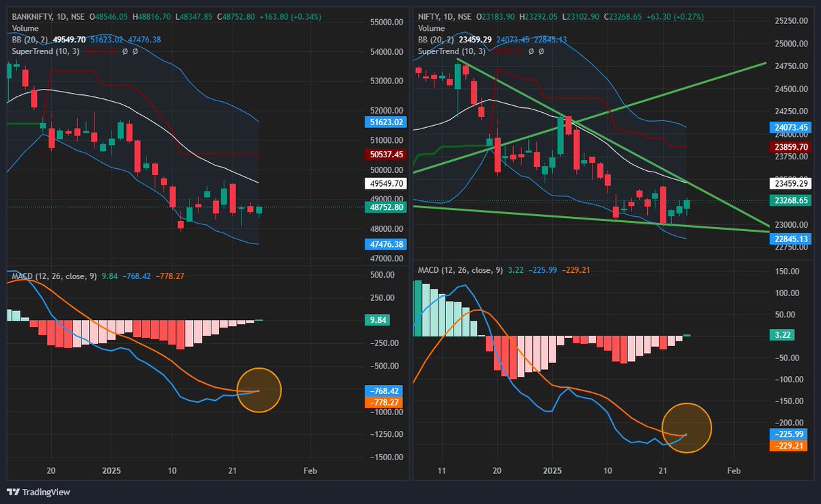
Task: Click the −778.27 signal line label
Action: coord(384,403)
